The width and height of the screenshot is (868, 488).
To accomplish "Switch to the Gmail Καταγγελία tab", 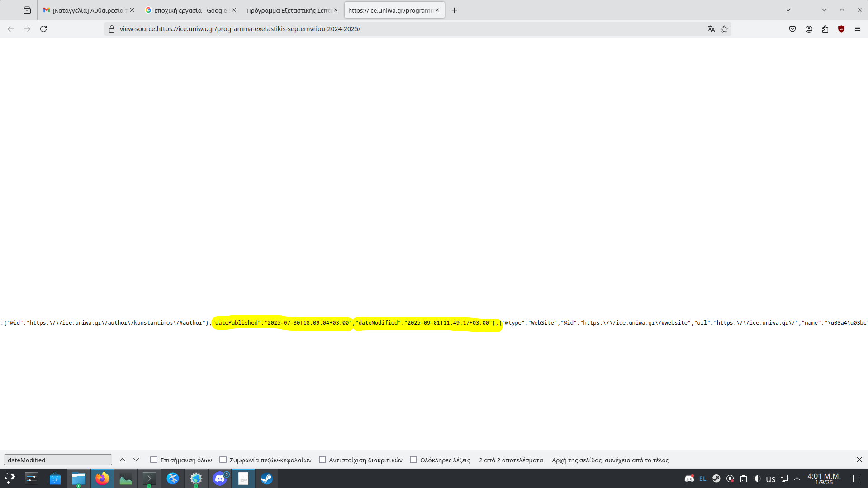I will click(86, 10).
